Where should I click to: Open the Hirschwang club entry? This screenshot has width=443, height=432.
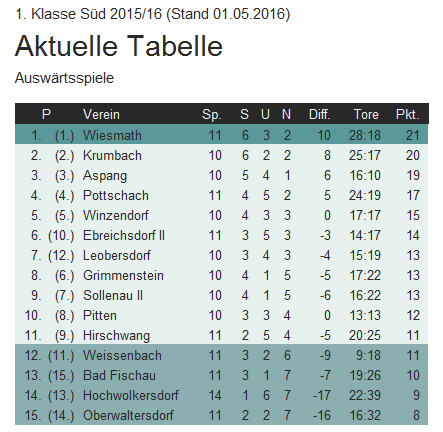point(116,336)
